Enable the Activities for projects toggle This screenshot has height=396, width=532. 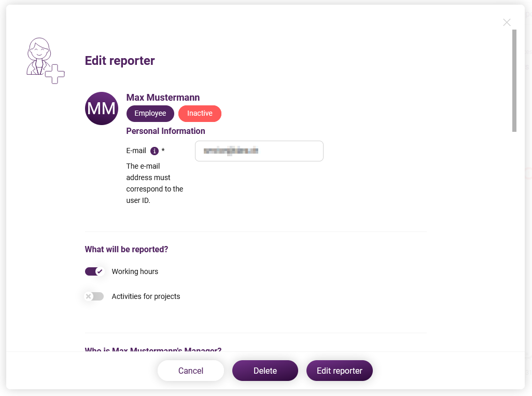pyautogui.click(x=94, y=296)
